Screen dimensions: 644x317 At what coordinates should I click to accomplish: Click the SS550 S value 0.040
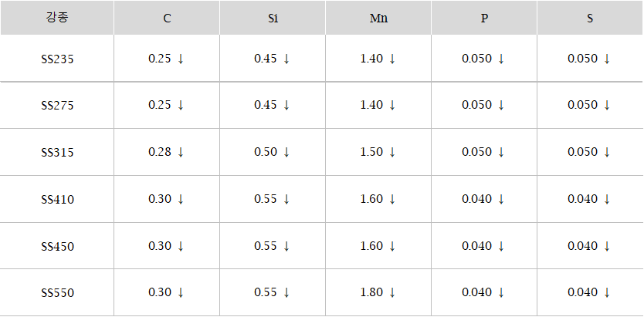[x=582, y=292]
